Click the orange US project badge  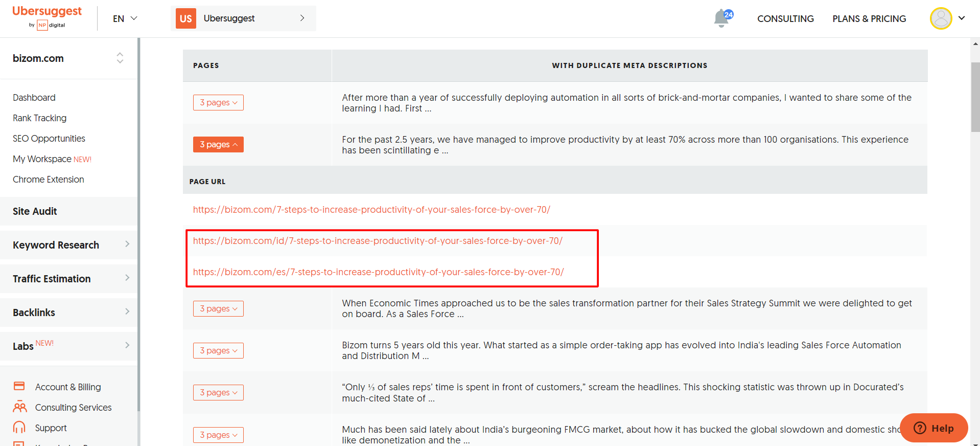(x=186, y=18)
